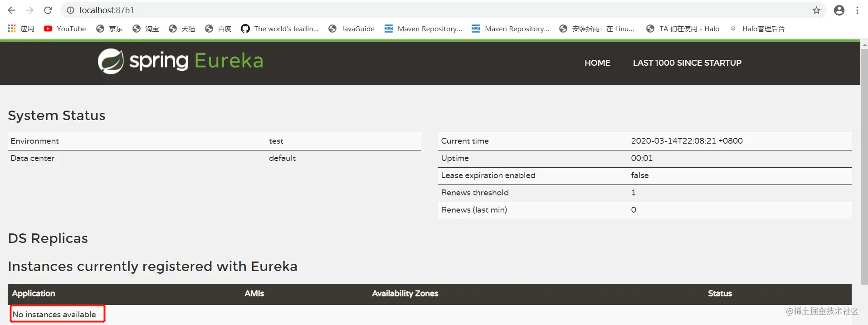Open the user profile avatar icon
The height and width of the screenshot is (325, 868).
click(x=839, y=10)
